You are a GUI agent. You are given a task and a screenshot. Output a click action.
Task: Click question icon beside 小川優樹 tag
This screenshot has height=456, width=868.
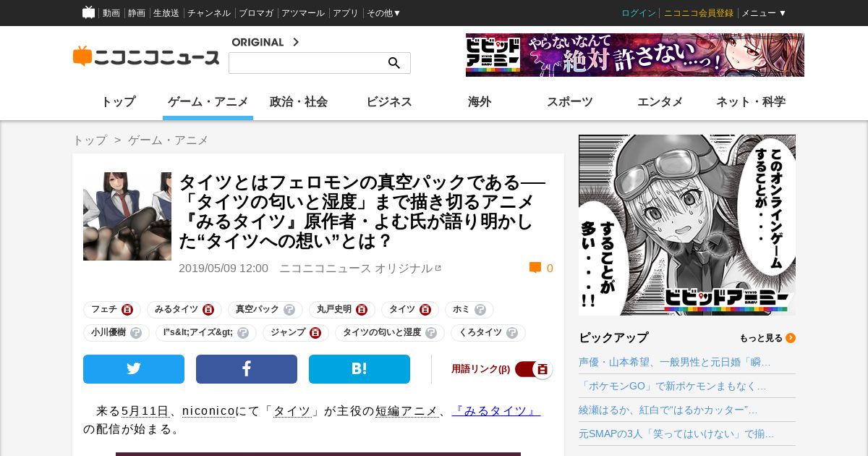(136, 333)
